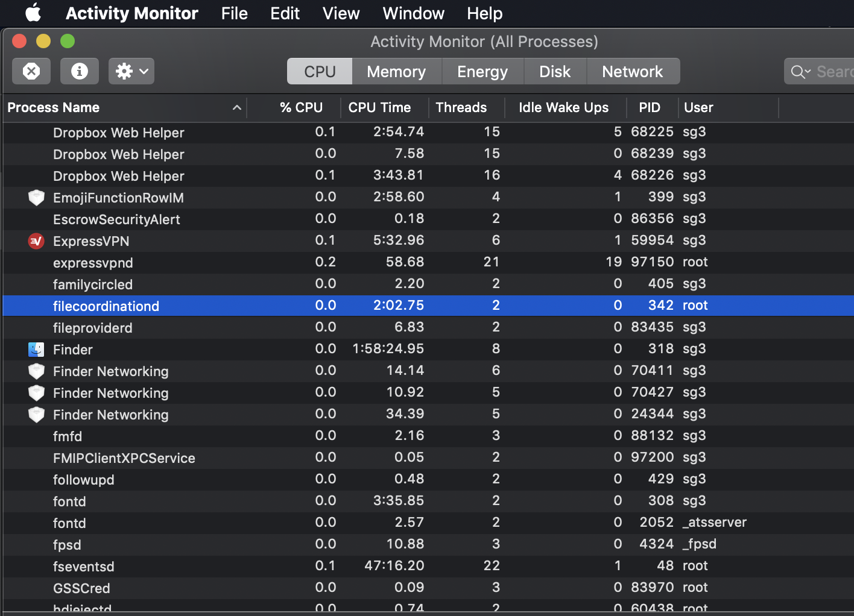
Task: Select the filecoordinationd process
Action: (428, 306)
